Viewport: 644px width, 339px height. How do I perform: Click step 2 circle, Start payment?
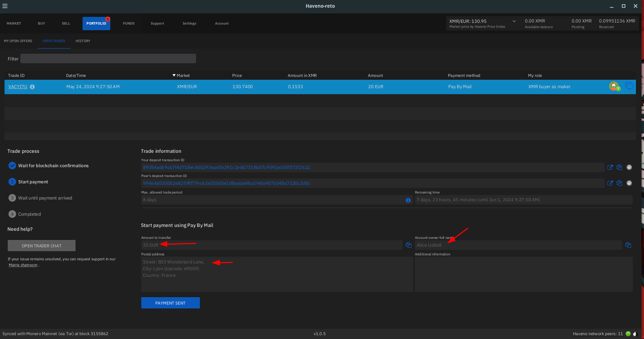click(12, 182)
